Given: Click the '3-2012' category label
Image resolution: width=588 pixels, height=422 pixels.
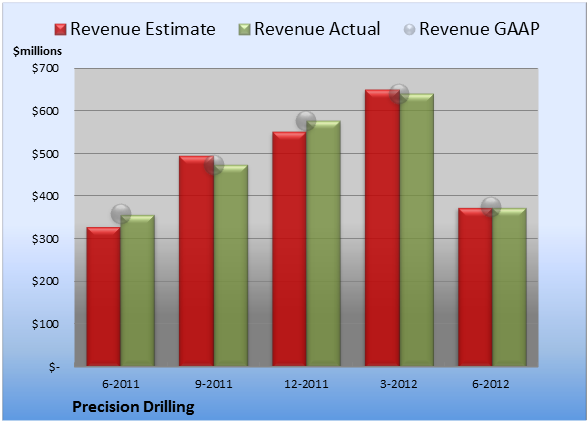Looking at the screenshot, I should [399, 384].
